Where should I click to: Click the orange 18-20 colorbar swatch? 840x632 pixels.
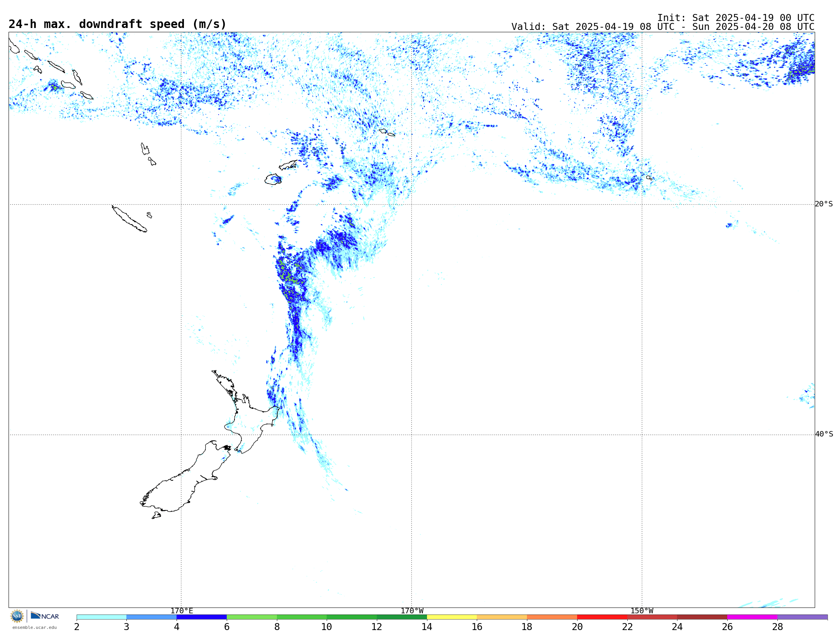point(552,617)
